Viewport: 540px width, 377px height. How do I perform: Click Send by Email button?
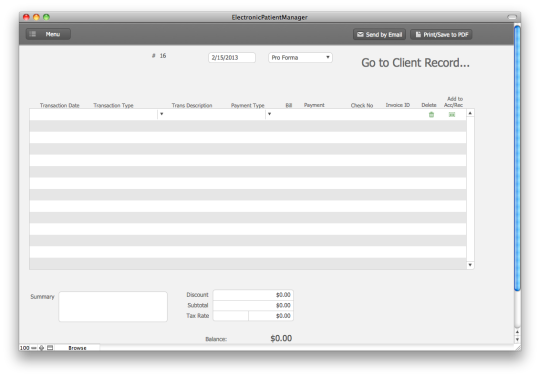point(379,34)
